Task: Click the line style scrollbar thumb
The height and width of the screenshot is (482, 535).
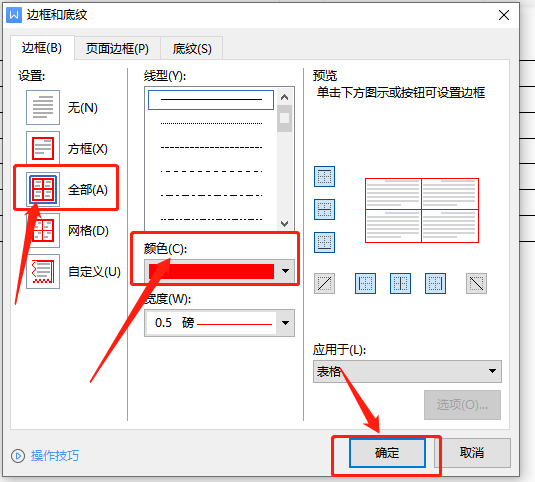Action: coord(285,118)
